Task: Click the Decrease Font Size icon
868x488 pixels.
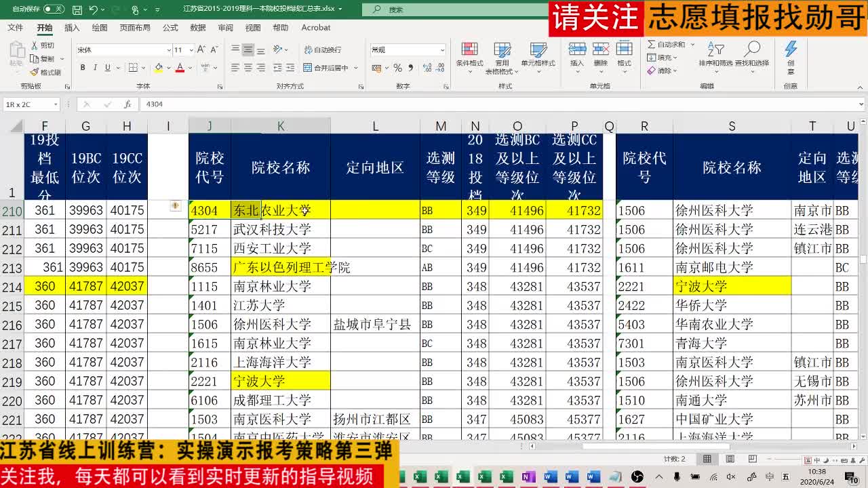Action: pos(216,50)
